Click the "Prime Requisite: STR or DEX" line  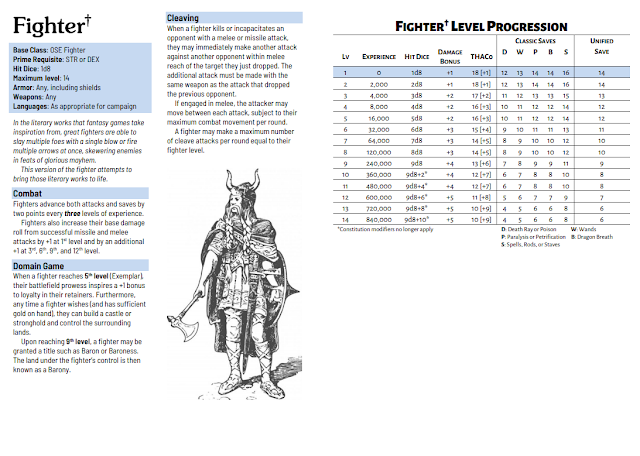click(x=56, y=60)
